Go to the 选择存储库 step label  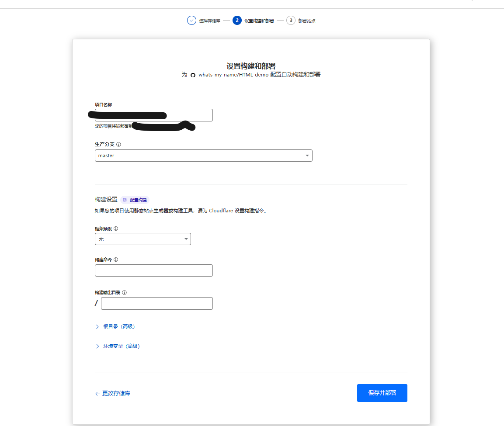(209, 21)
